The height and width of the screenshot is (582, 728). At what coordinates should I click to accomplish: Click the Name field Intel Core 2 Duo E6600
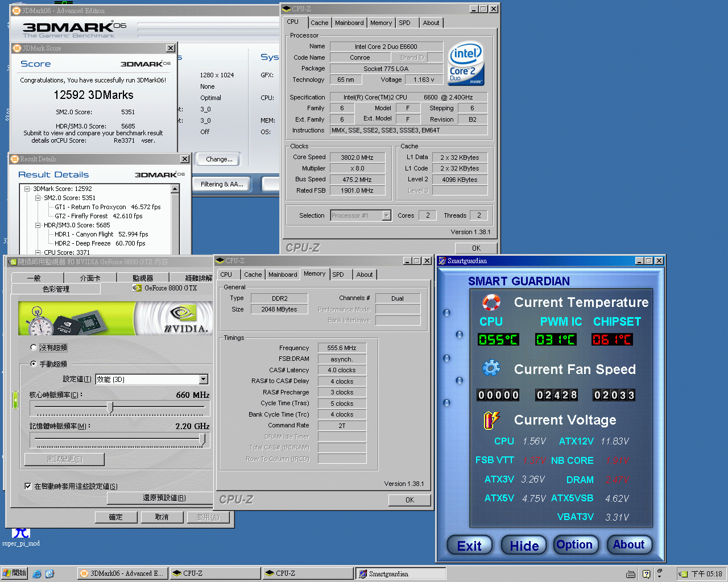(x=386, y=47)
